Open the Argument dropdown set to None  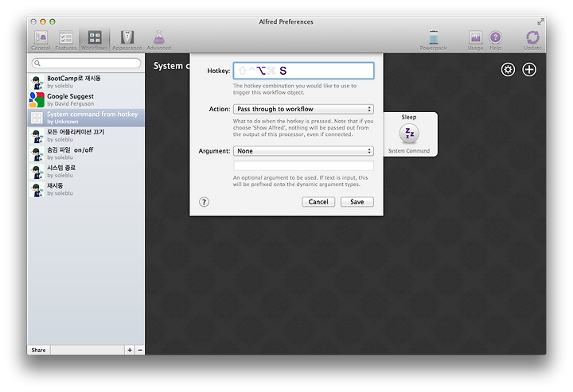click(x=303, y=151)
